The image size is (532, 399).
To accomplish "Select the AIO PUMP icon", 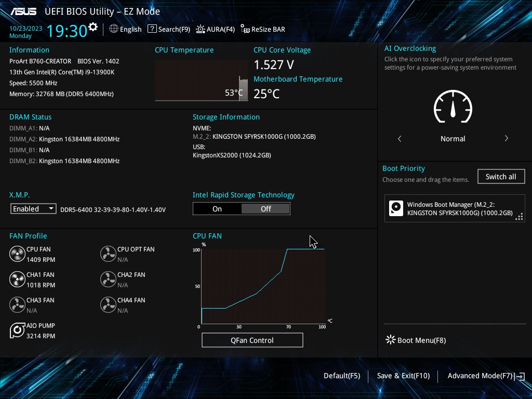I will [17, 330].
